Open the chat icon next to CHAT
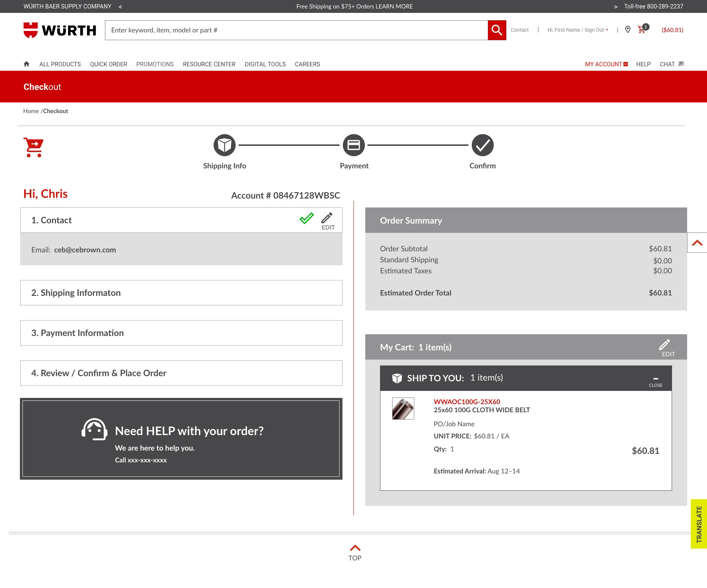Image resolution: width=707 pixels, height=588 pixels. [x=681, y=64]
